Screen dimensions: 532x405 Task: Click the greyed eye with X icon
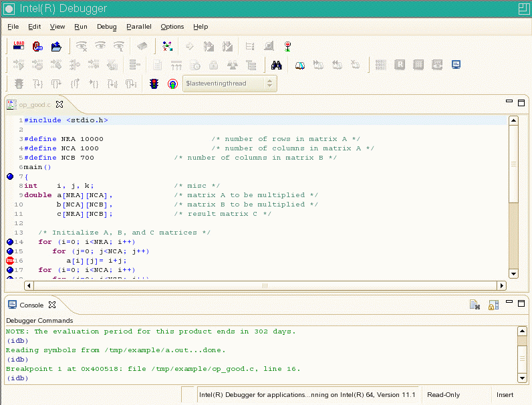82,46
